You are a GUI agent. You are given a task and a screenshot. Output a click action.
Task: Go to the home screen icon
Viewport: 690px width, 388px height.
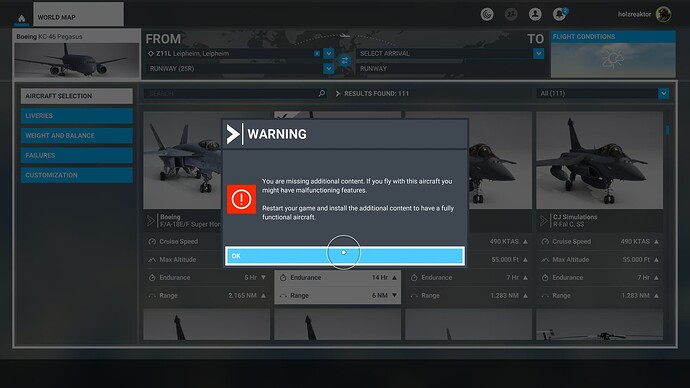(x=22, y=18)
